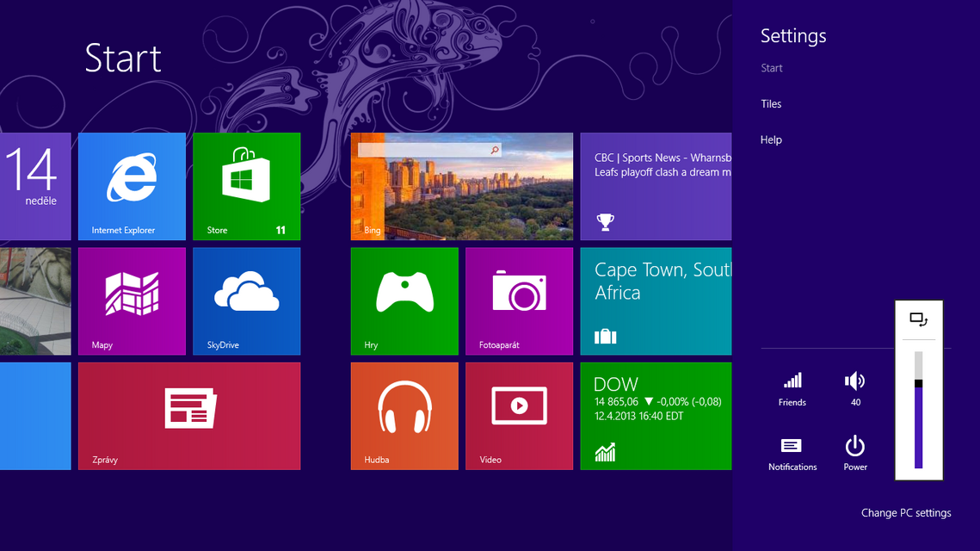This screenshot has height=551, width=980.
Task: Open Help in Settings panel
Action: click(x=771, y=139)
